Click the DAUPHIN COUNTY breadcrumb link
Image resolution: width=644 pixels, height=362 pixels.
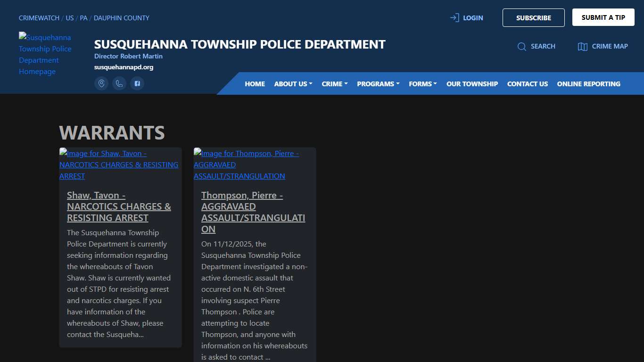(121, 18)
